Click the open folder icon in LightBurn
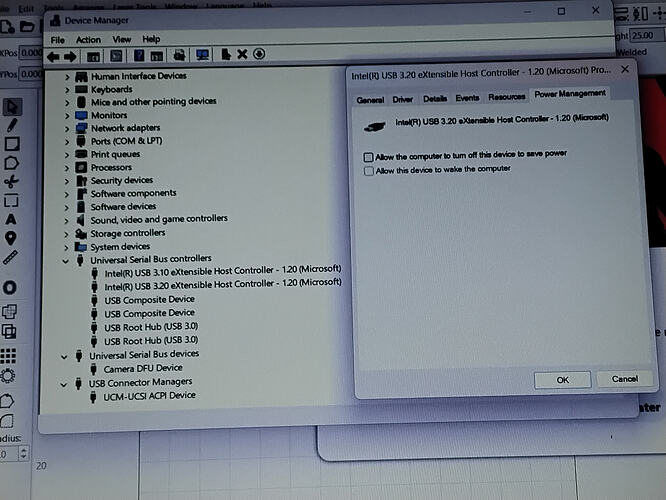Image resolution: width=666 pixels, height=500 pixels. pos(27,27)
